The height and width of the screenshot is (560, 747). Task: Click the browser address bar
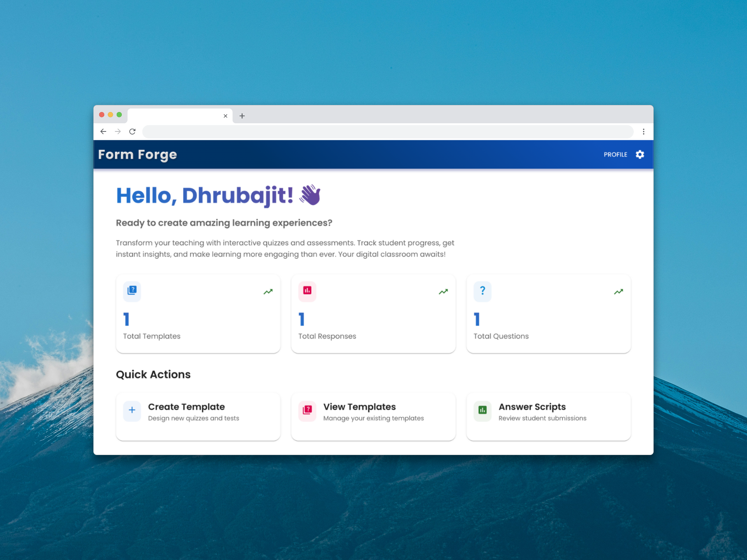click(x=387, y=131)
